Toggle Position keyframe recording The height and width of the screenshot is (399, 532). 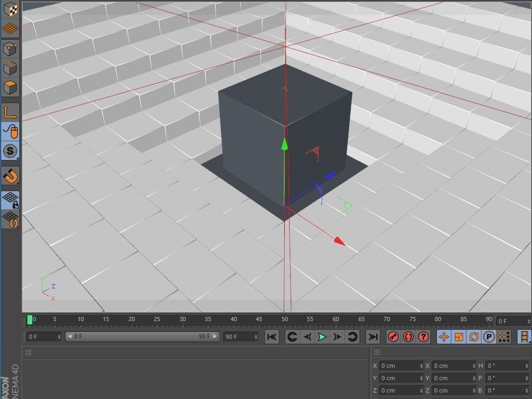click(443, 337)
